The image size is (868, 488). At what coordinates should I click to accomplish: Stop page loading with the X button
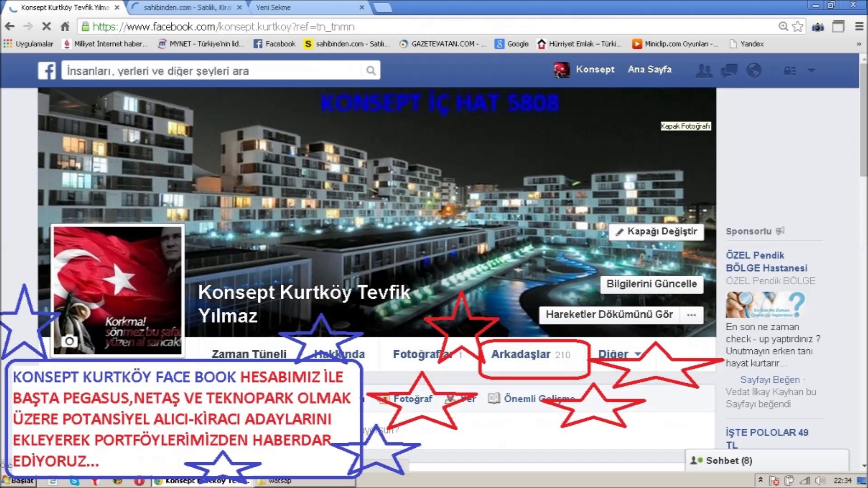pyautogui.click(x=46, y=27)
